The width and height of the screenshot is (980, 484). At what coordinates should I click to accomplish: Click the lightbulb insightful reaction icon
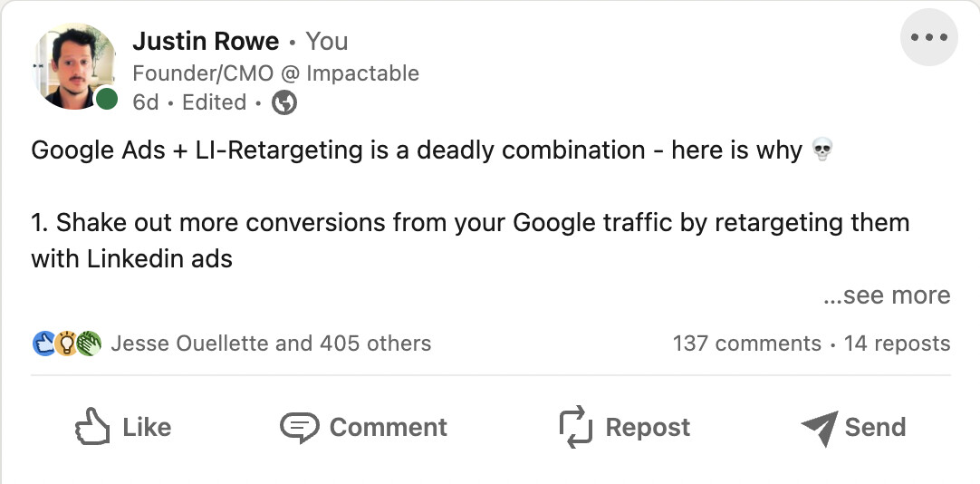click(x=65, y=344)
